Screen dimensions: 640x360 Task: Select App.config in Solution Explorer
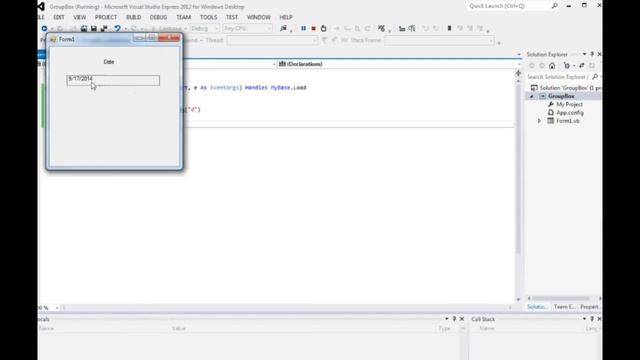point(570,113)
